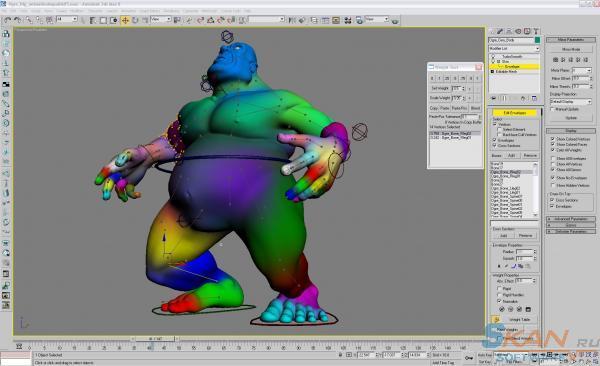Click Blend button in Weight Tool window
The height and width of the screenshot is (366, 600).
point(475,108)
